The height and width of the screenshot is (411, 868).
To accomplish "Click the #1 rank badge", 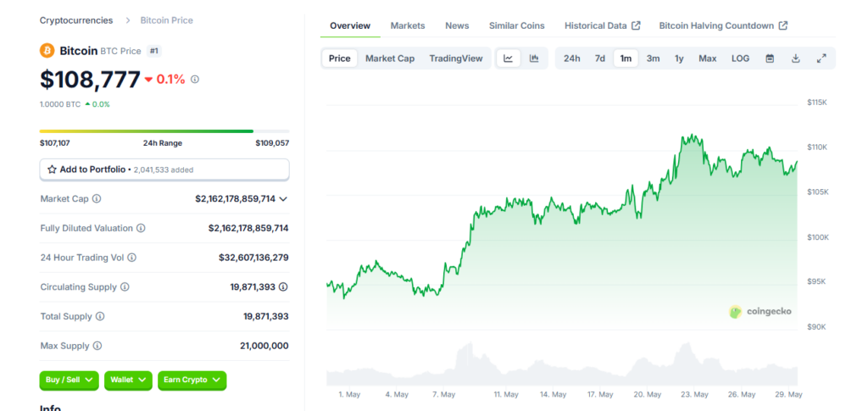I will pos(154,51).
